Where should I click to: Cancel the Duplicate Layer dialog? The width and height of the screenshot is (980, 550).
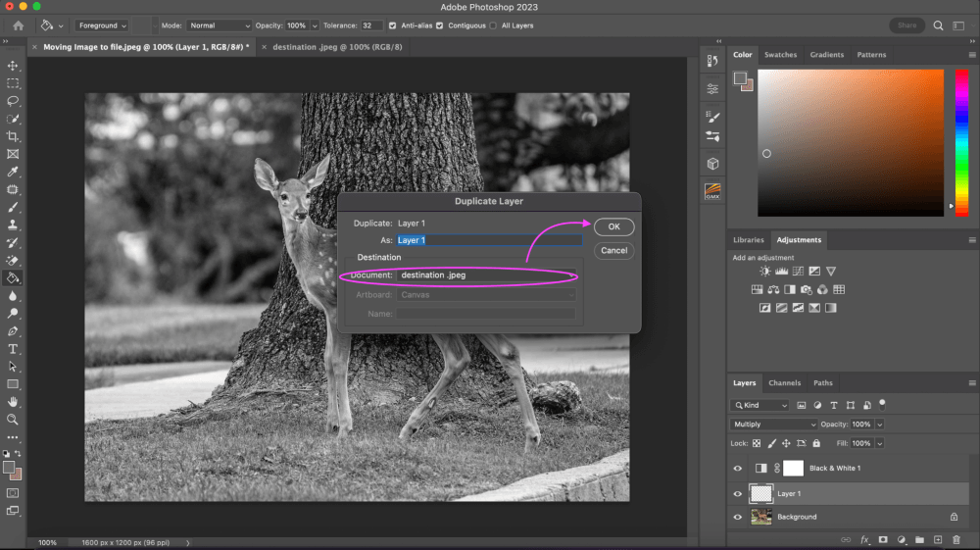click(x=613, y=250)
